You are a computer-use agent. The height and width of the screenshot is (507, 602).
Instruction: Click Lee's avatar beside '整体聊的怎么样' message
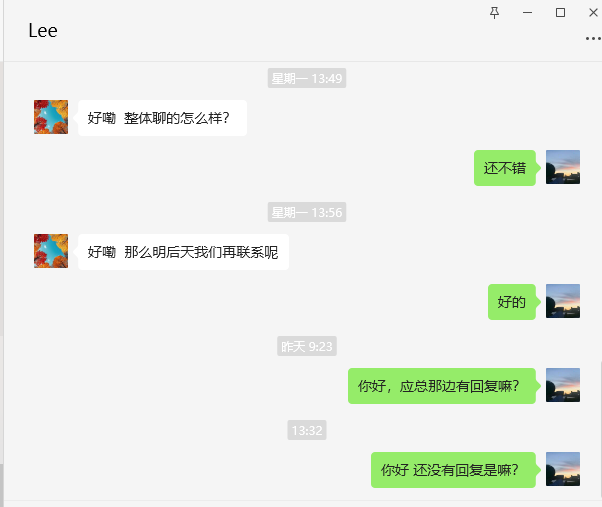pyautogui.click(x=51, y=117)
